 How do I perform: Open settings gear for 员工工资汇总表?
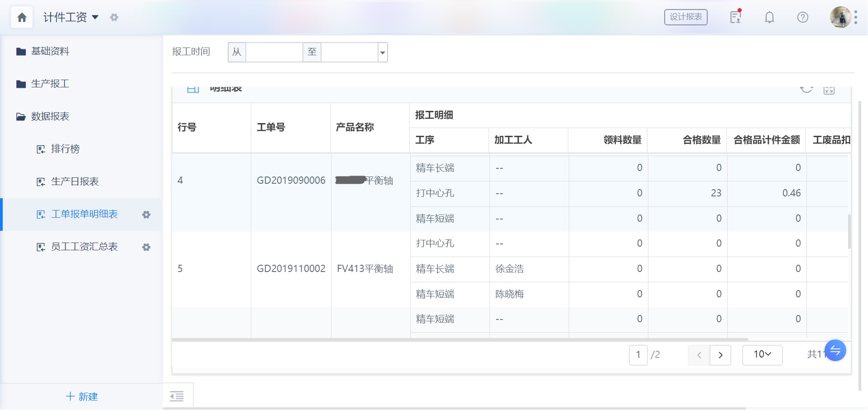pyautogui.click(x=146, y=247)
